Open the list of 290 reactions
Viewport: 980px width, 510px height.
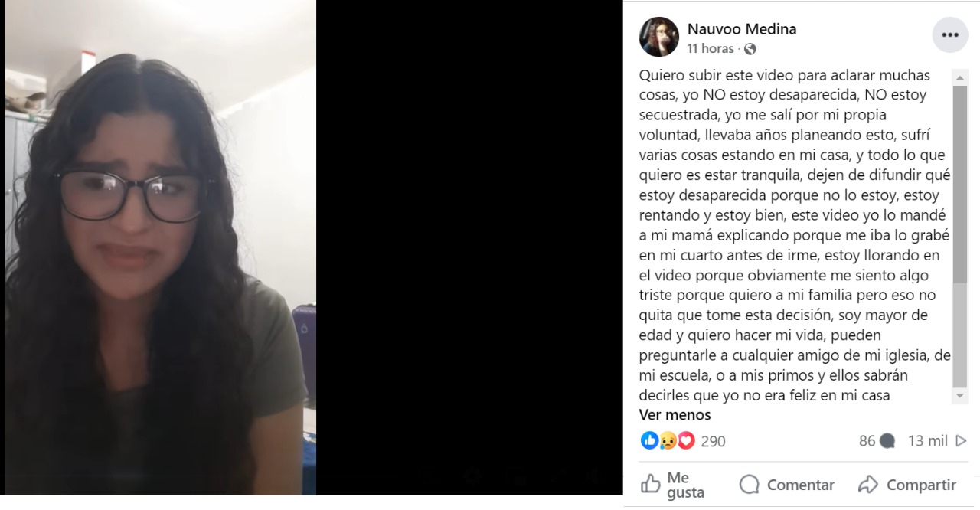pos(713,441)
